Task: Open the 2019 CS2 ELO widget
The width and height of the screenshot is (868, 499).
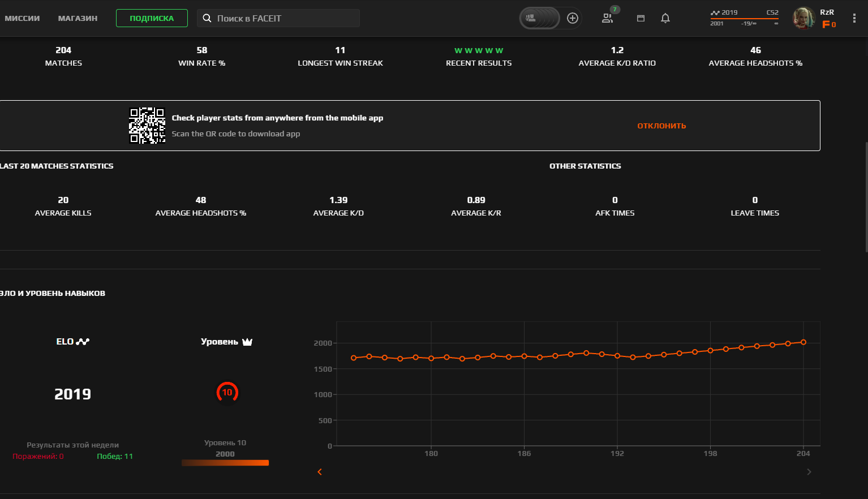Action: coord(745,18)
